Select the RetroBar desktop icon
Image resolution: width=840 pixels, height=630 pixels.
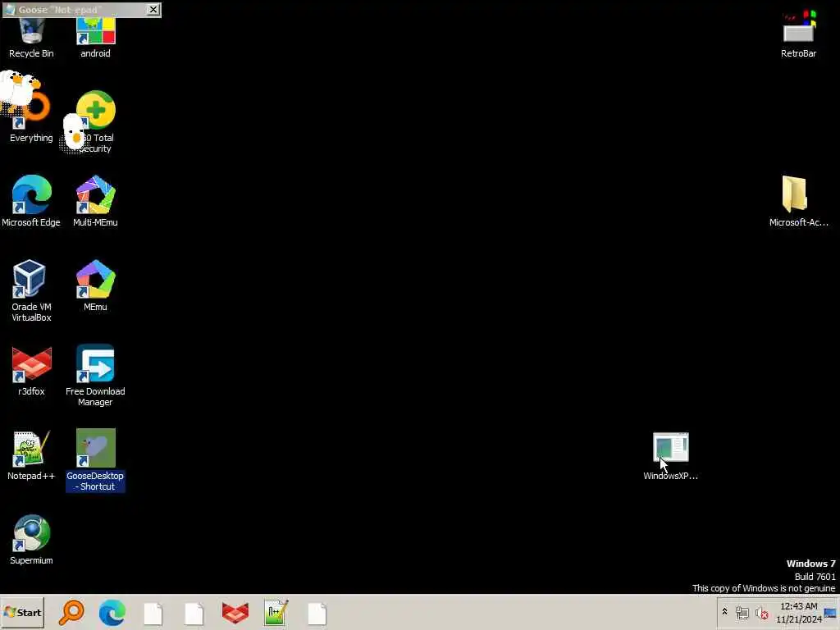point(798,33)
